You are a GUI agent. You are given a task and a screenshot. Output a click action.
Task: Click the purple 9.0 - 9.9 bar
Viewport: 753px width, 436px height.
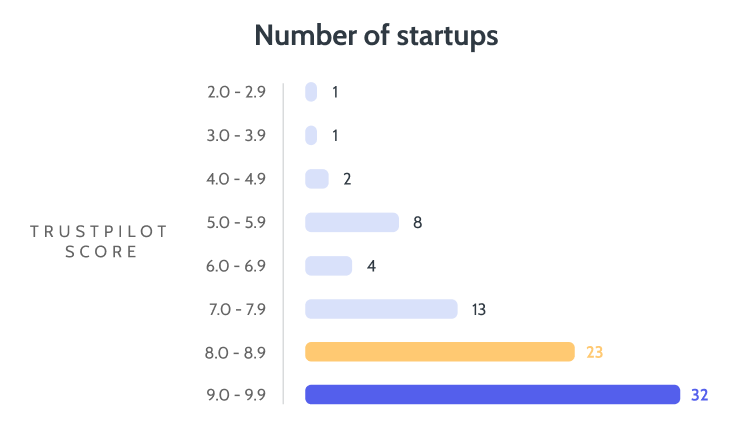point(492,395)
